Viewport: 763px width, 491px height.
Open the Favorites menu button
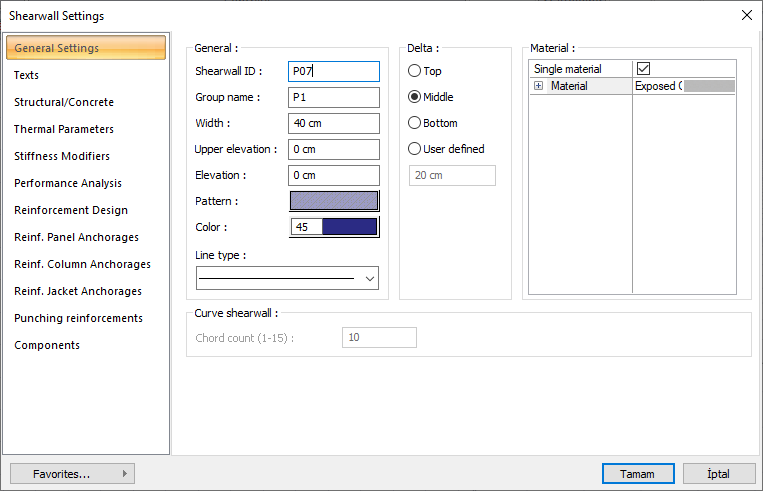[72, 473]
